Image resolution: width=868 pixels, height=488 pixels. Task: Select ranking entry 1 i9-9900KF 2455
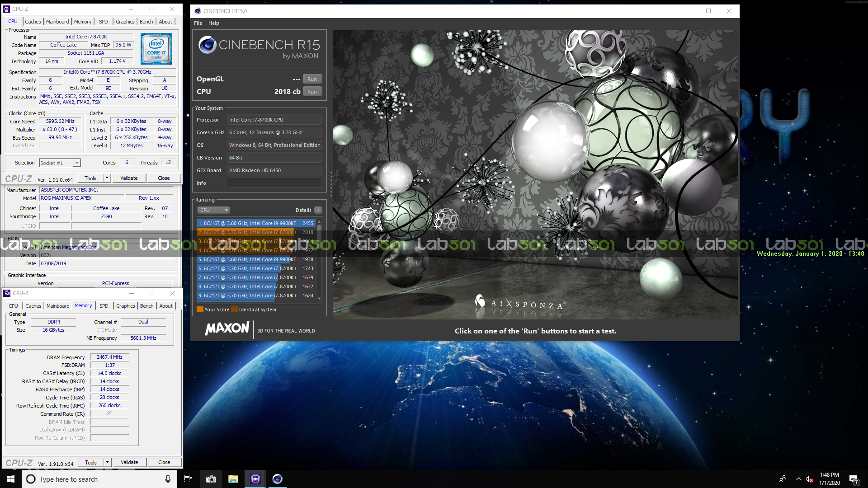tap(256, 223)
